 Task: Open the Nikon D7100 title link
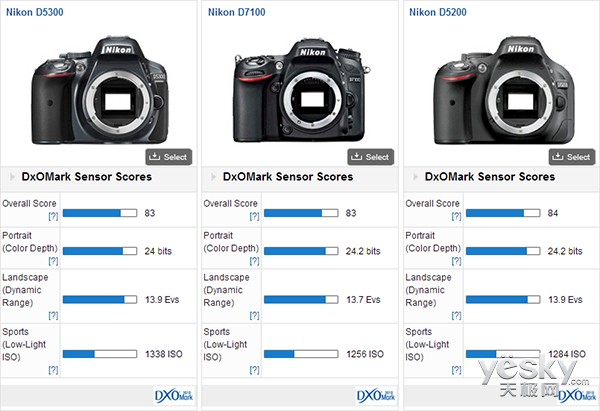pyautogui.click(x=236, y=12)
